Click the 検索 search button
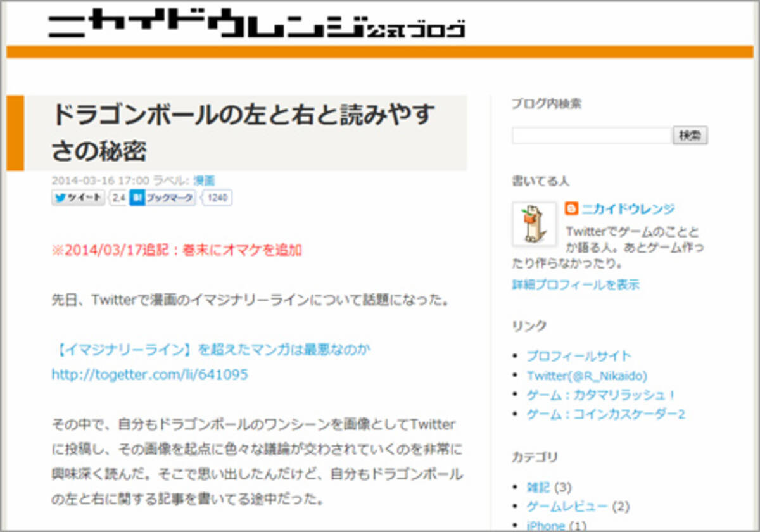This screenshot has height=532, width=760. pos(690,136)
